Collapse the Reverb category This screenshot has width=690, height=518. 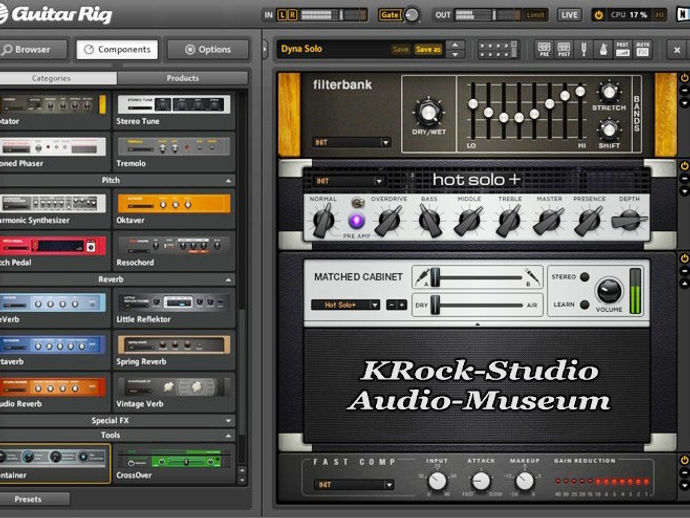(x=228, y=279)
